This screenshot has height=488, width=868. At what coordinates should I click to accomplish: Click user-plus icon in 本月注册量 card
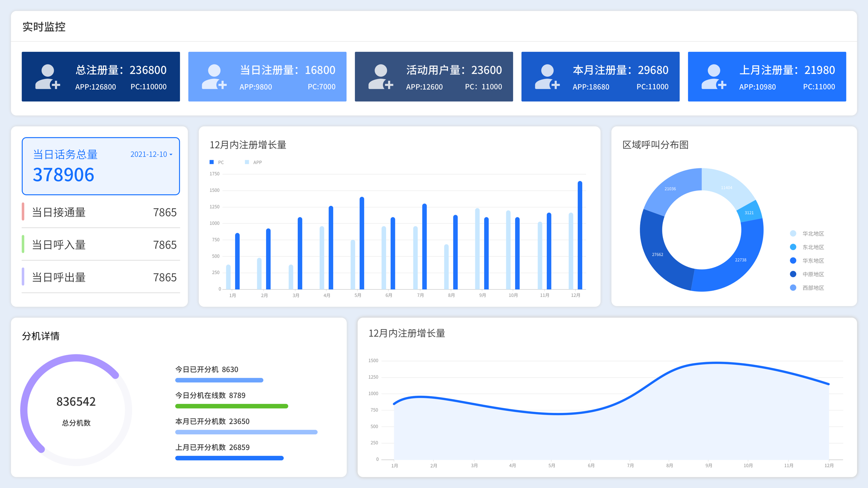pyautogui.click(x=547, y=77)
